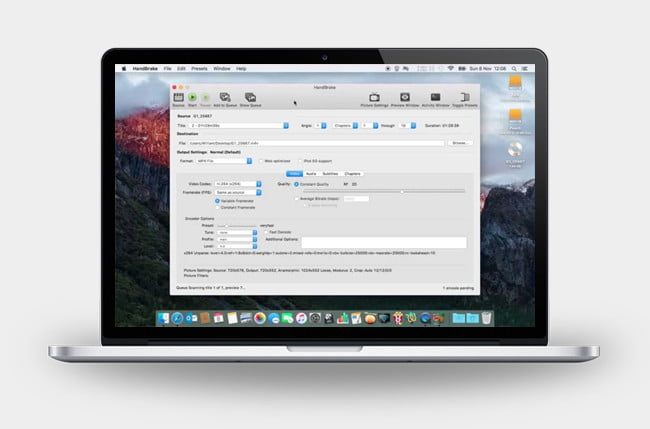The width and height of the screenshot is (650, 429).
Task: Switch to the Audio tab
Action: [312, 173]
